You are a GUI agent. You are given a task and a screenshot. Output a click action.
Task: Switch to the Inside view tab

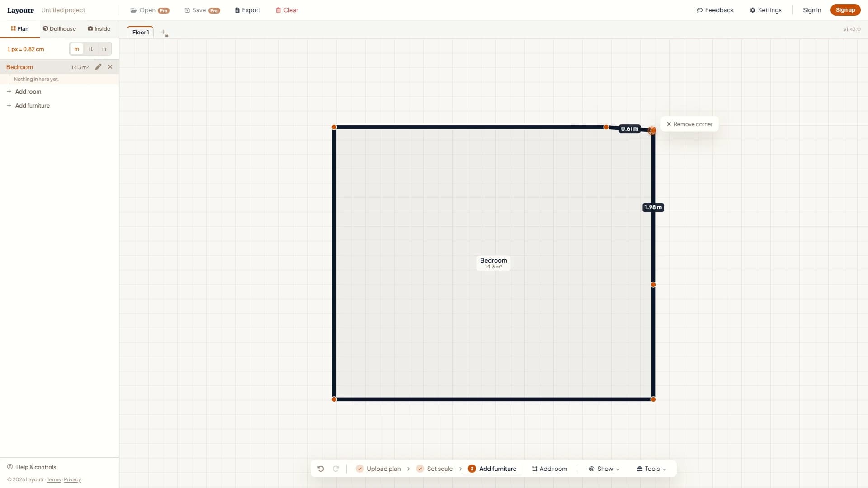click(x=99, y=28)
